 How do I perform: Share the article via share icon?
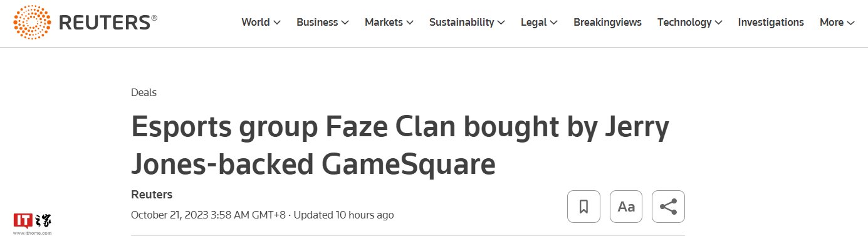click(669, 207)
